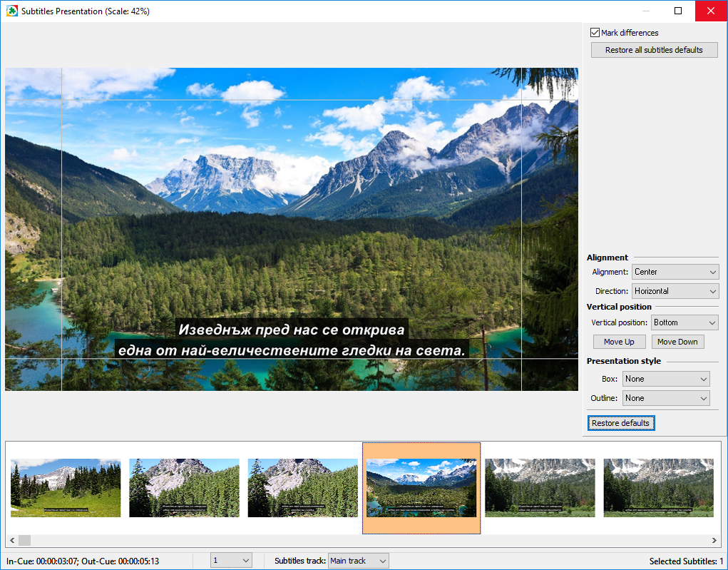Expand the Direction dropdown showing Horizontal
The image size is (728, 570).
pos(675,291)
